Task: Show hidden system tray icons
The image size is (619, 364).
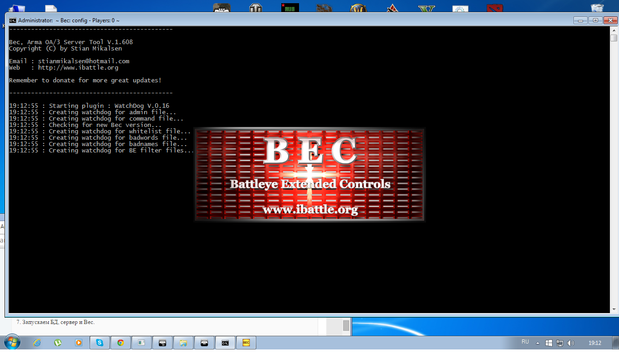Action: (x=538, y=343)
